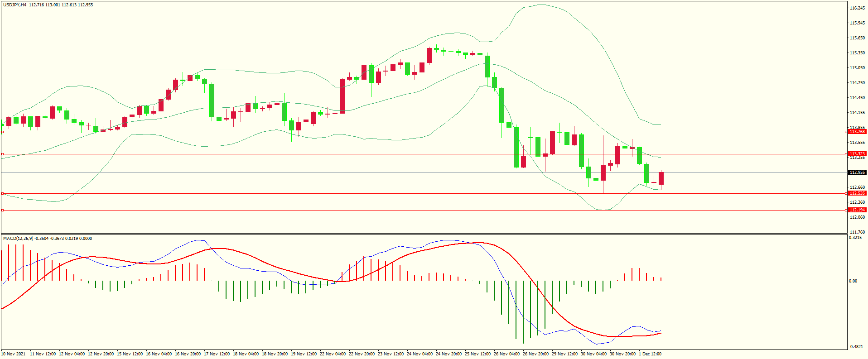
Task: Click the MACD zero level label 0.00
Action: (x=853, y=281)
